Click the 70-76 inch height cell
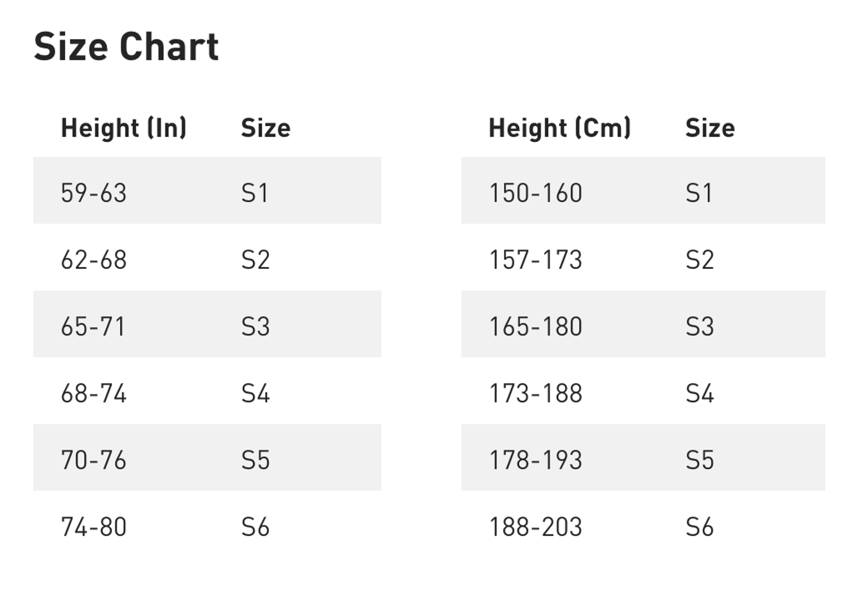 pyautogui.click(x=94, y=460)
